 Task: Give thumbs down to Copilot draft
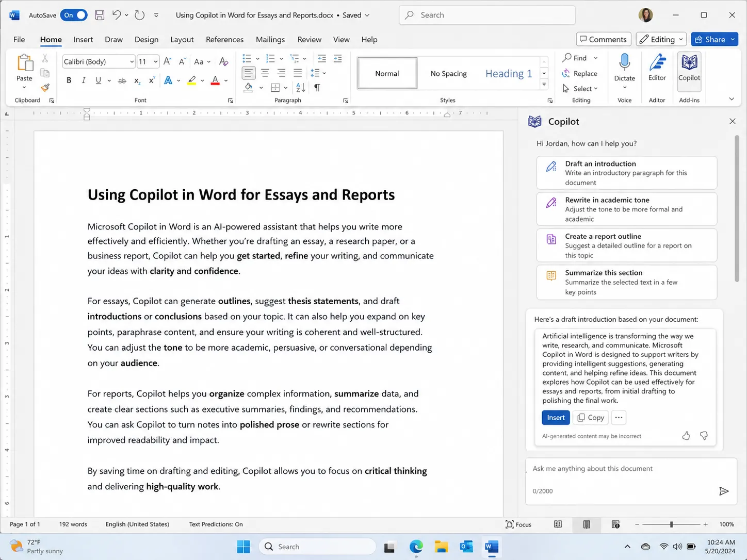pos(704,436)
